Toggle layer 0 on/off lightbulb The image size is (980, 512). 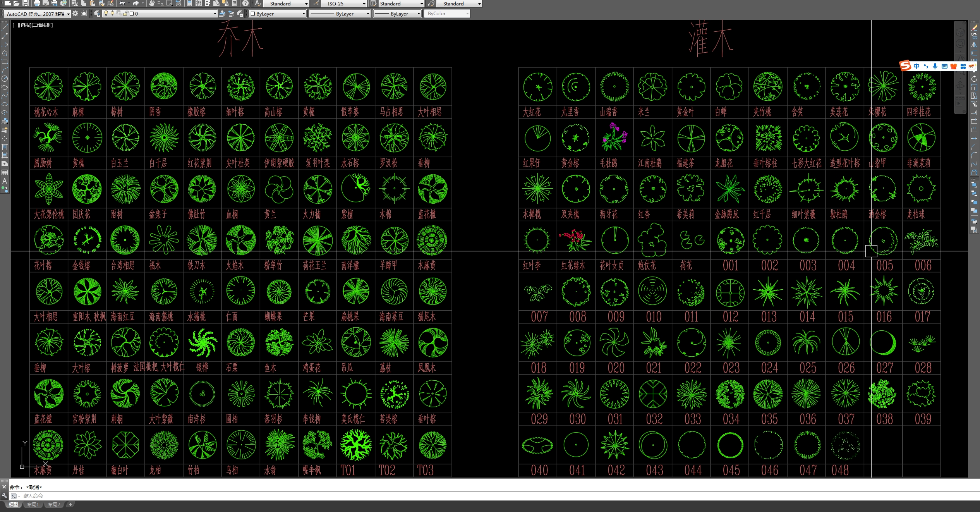pos(106,14)
